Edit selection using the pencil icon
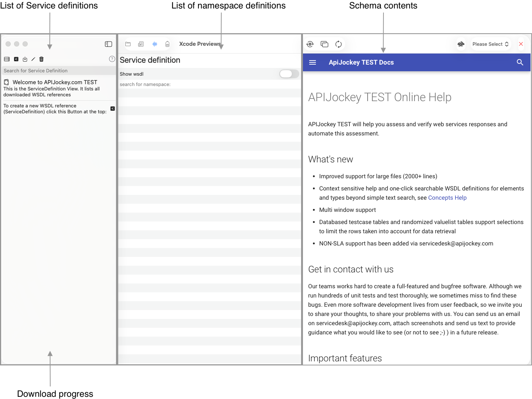Screen dimensions: 532x399 click(x=33, y=59)
